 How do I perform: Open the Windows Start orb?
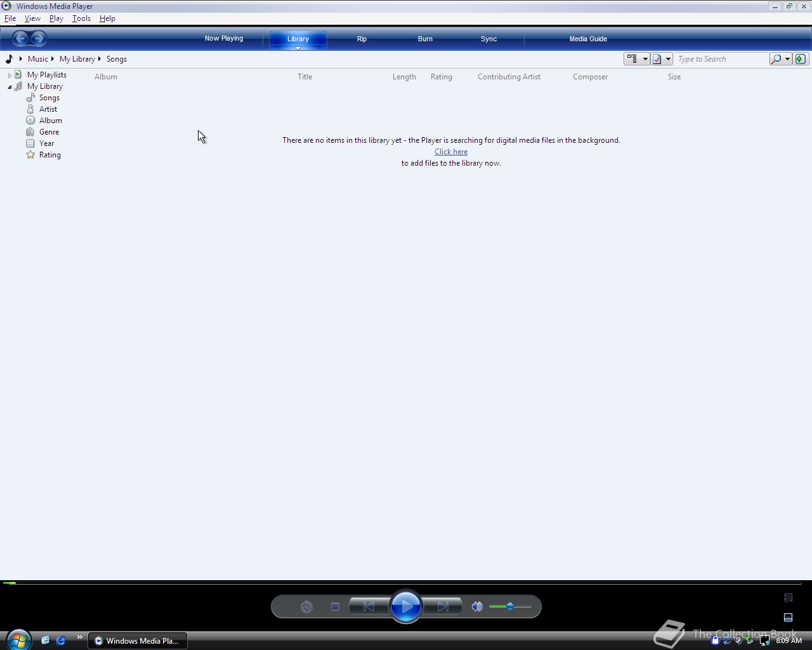pos(18,640)
